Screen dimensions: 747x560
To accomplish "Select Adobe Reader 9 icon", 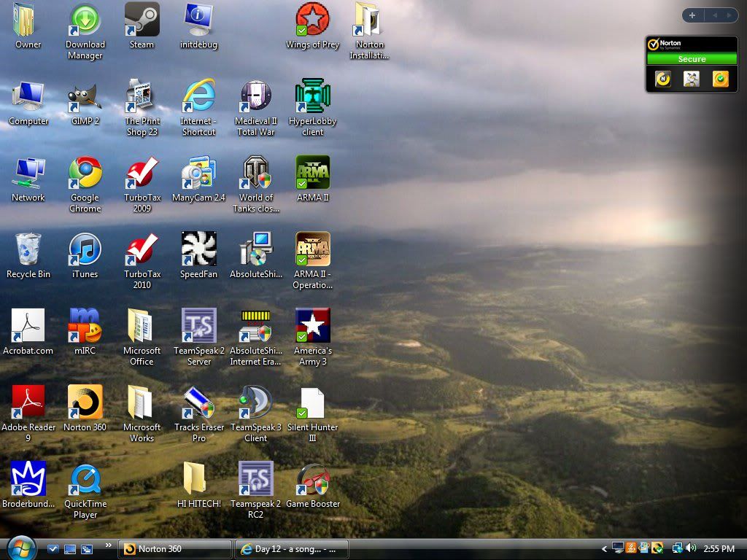I will 28,402.
